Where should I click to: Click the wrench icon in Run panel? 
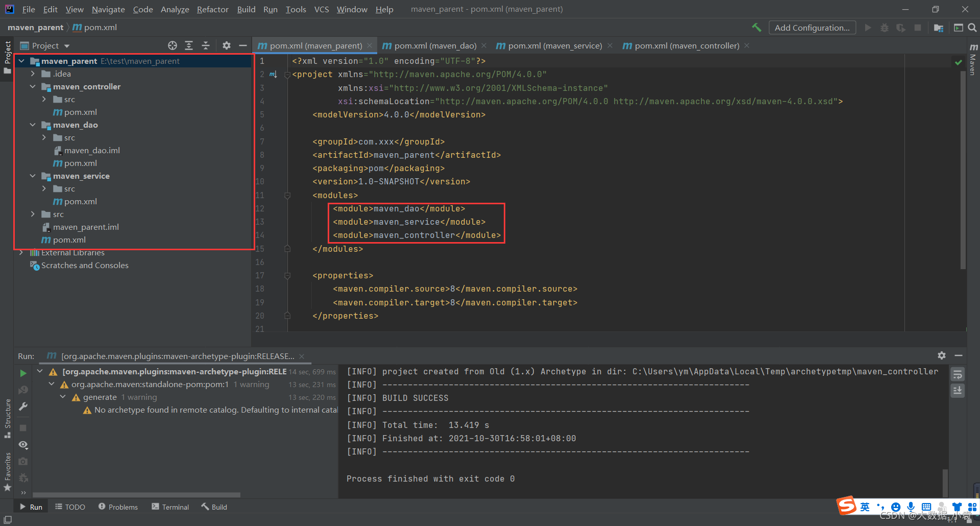[x=23, y=407]
